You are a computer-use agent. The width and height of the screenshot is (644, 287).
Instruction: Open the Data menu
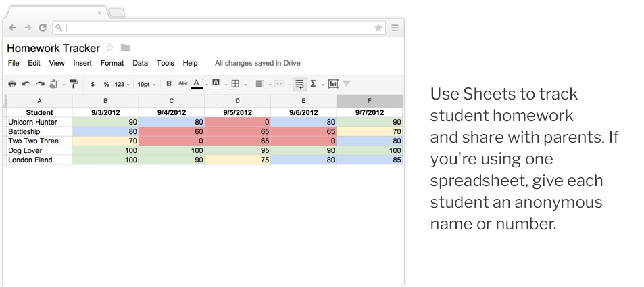140,63
